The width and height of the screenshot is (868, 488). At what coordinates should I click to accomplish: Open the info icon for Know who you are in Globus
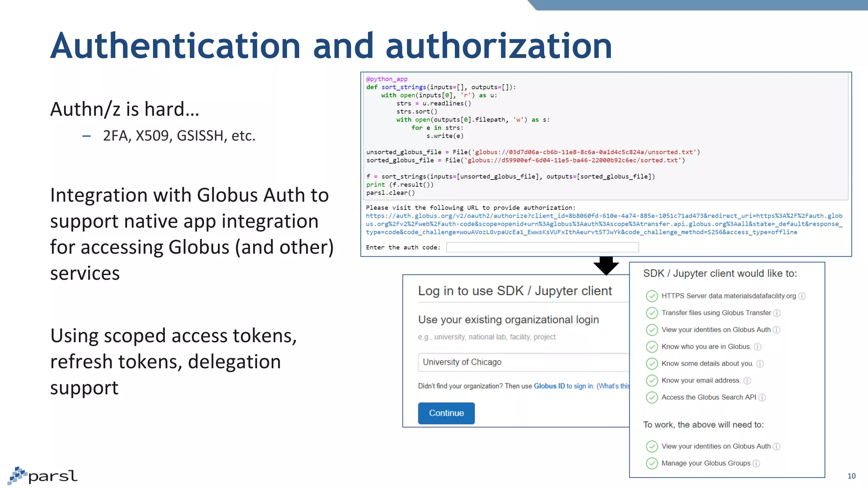[757, 347]
